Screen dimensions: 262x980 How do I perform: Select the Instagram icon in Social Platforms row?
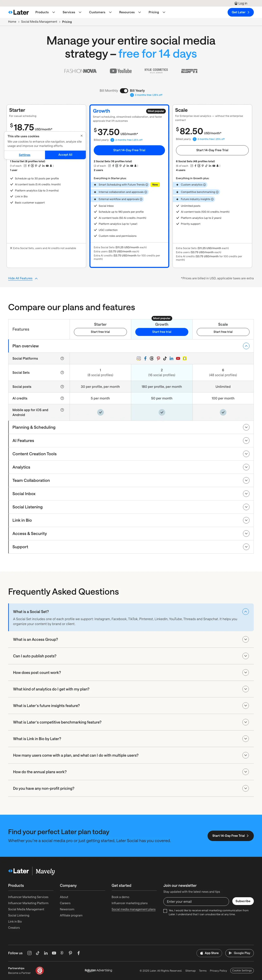[139, 358]
